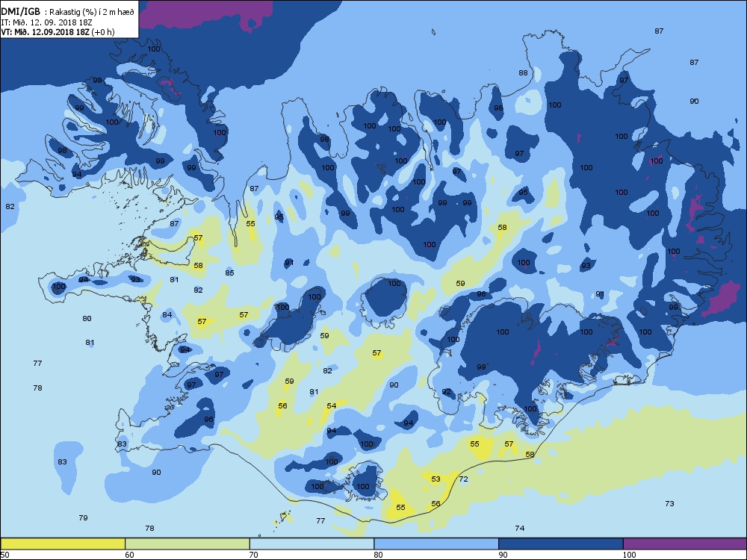This screenshot has width=747, height=560.
Task: Click the 'DMI/IGB' title text
Action: (20, 12)
